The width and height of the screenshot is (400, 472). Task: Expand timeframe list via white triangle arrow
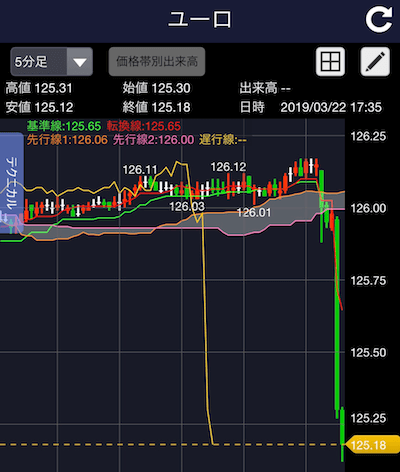[80, 62]
